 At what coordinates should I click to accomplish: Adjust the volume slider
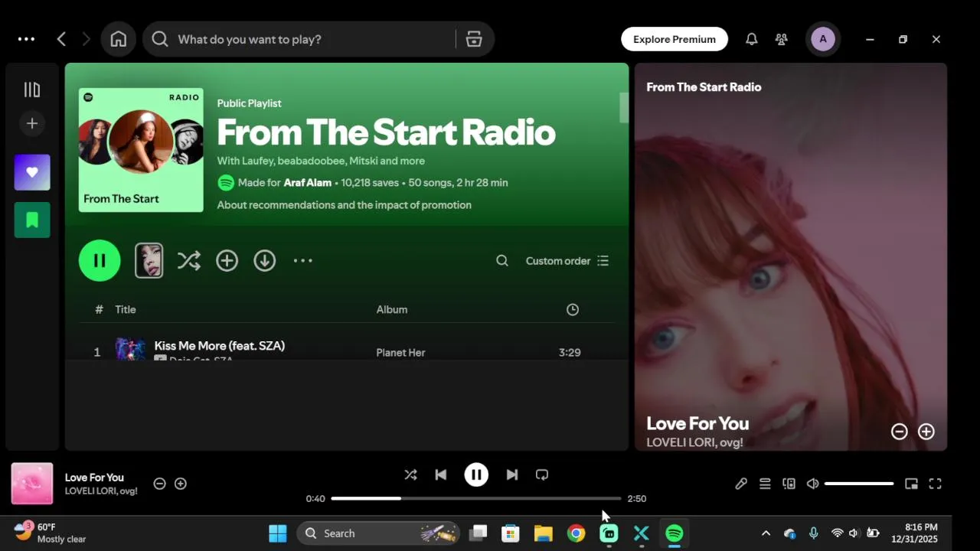point(859,484)
